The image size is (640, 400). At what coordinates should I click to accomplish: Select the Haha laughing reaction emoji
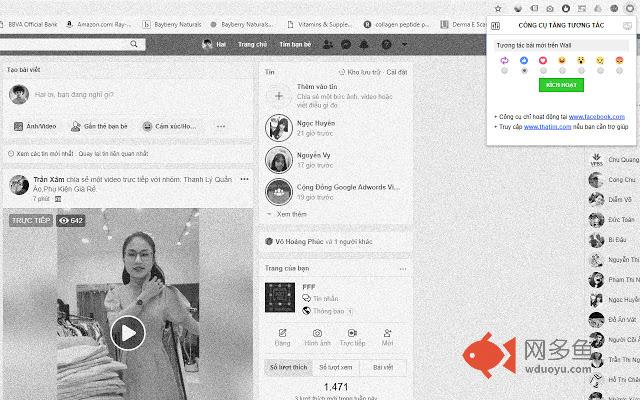click(x=562, y=60)
